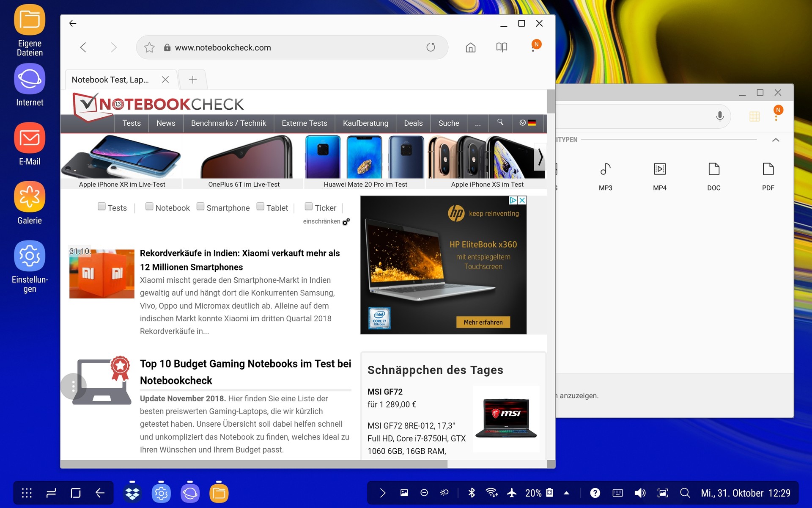The height and width of the screenshot is (508, 812).
Task: Click the browser vertical scrollbar thumb
Action: [551, 102]
